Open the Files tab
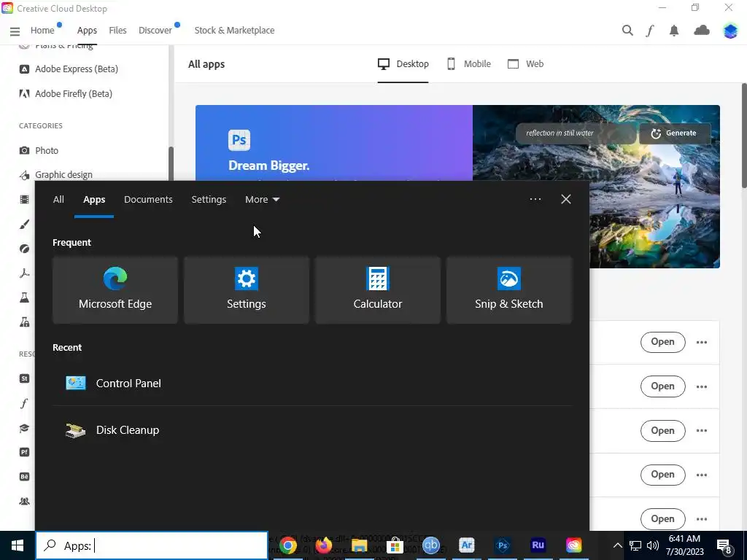Viewport: 747px width, 560px height. [x=117, y=31]
